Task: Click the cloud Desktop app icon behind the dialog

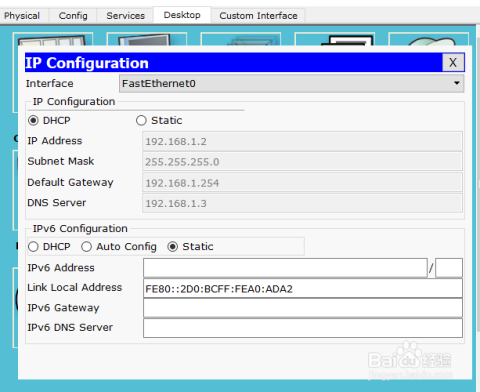Action: [x=429, y=39]
